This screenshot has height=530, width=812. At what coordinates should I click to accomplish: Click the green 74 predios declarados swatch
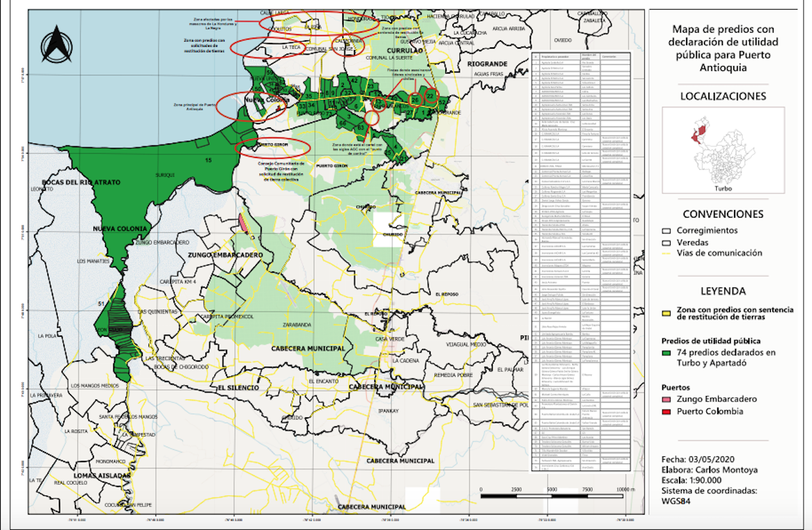(x=666, y=353)
